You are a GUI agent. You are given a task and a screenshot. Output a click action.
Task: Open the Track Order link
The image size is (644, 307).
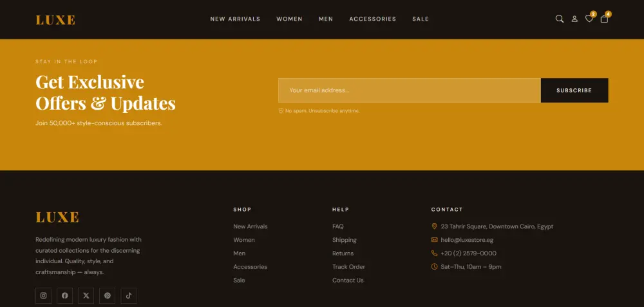pos(348,266)
